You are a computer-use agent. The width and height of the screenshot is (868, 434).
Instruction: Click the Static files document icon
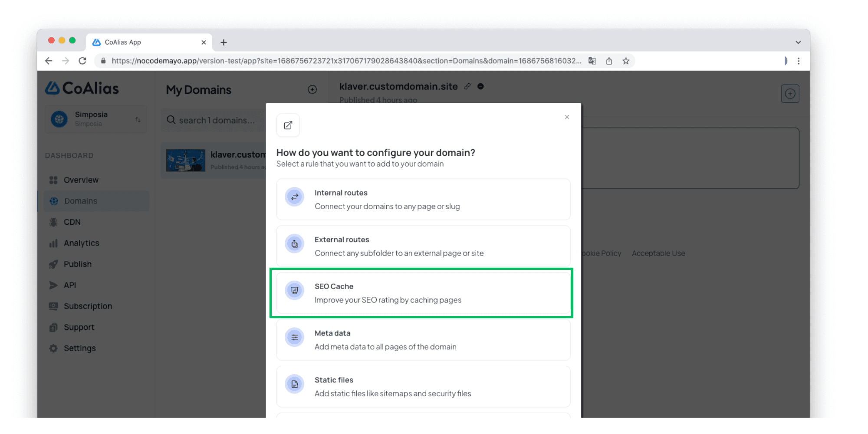[x=295, y=384]
